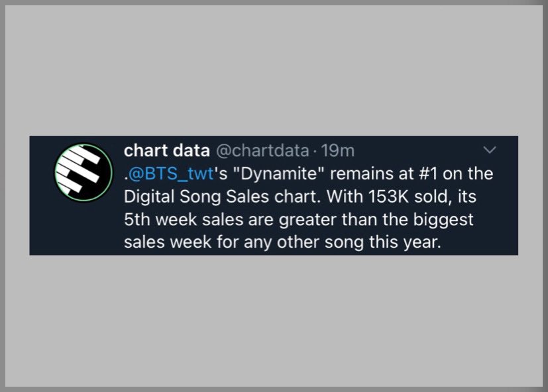This screenshot has width=548, height=392.
Task: Click the "this year." ending text
Action: pos(405,242)
